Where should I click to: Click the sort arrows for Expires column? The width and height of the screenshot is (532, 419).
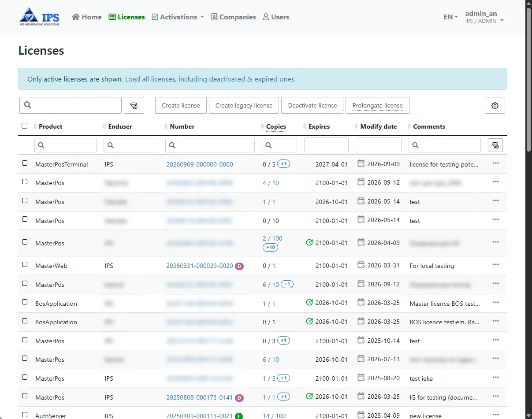[x=305, y=126]
